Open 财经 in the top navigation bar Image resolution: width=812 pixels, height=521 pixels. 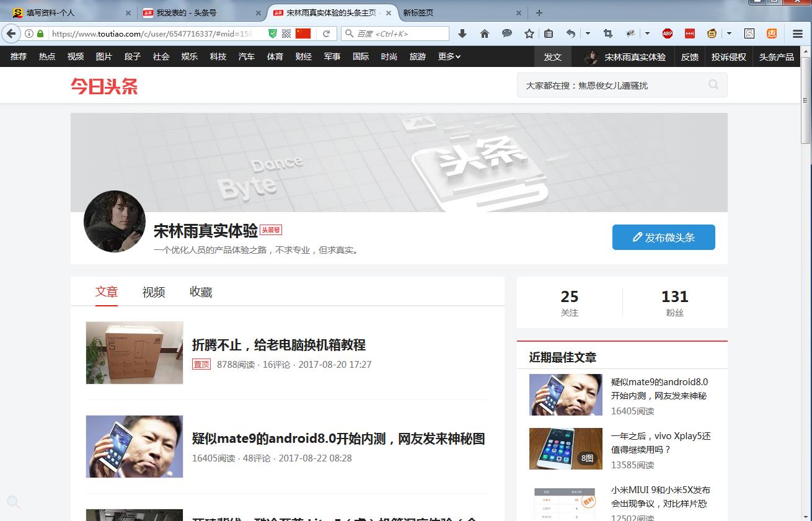[x=304, y=56]
